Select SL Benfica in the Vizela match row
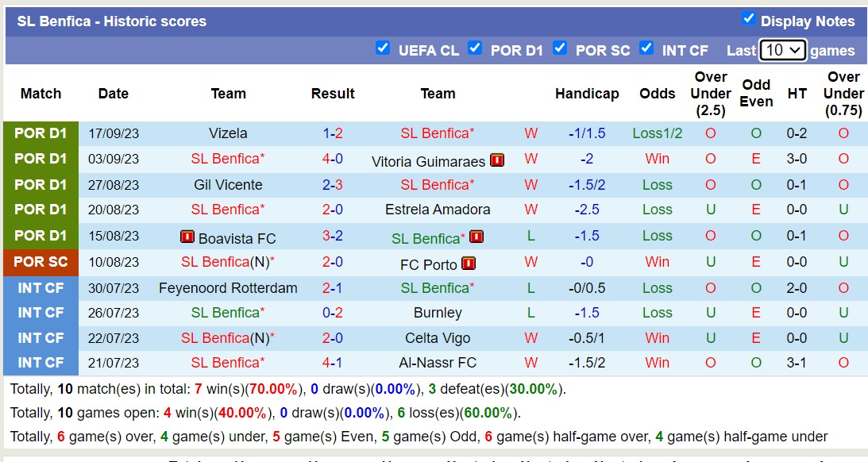This screenshot has height=462, width=868. click(x=434, y=133)
